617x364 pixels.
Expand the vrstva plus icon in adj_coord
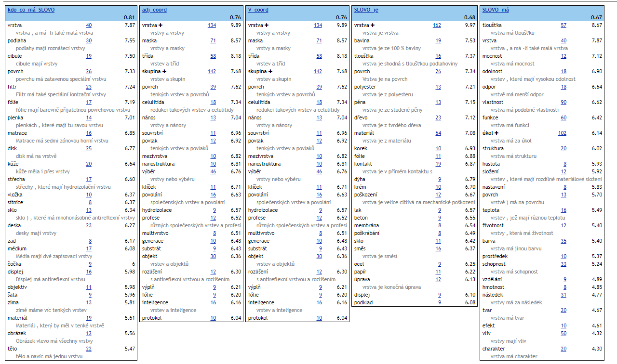point(161,25)
